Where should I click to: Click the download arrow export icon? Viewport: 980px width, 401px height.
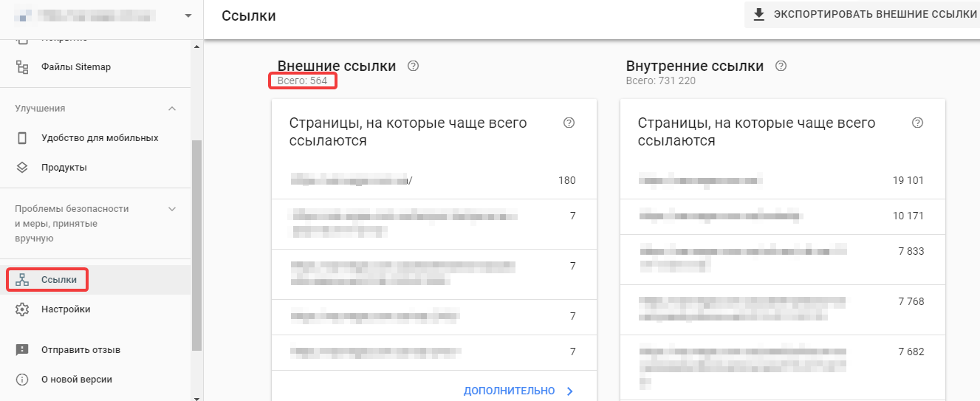click(x=758, y=14)
